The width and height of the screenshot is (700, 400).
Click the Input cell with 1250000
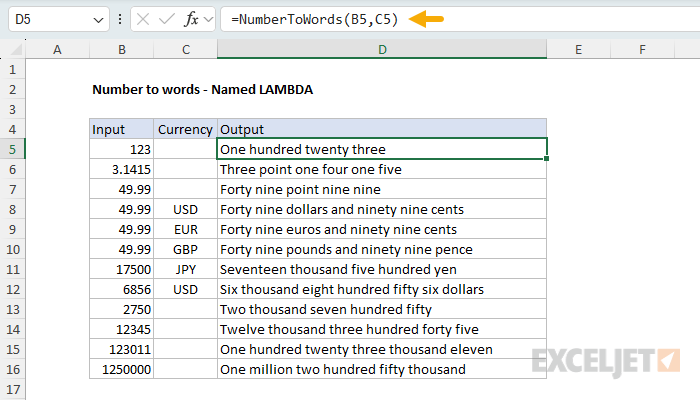(121, 369)
